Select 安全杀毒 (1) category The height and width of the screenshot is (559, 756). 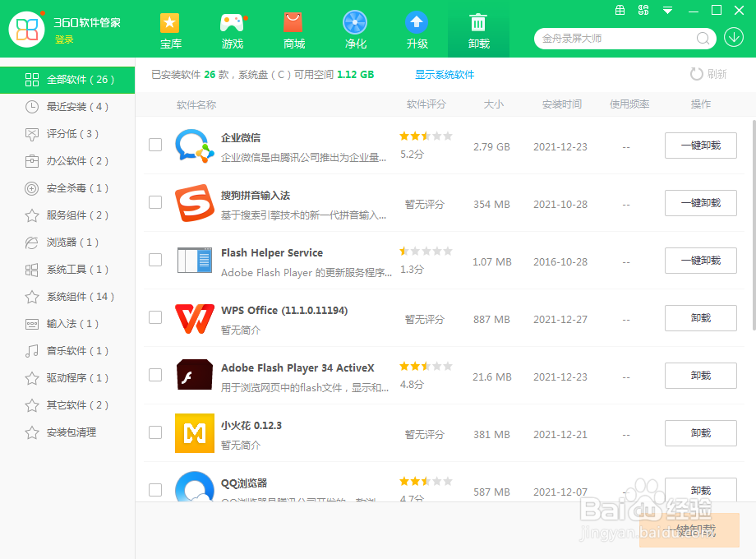[67, 188]
